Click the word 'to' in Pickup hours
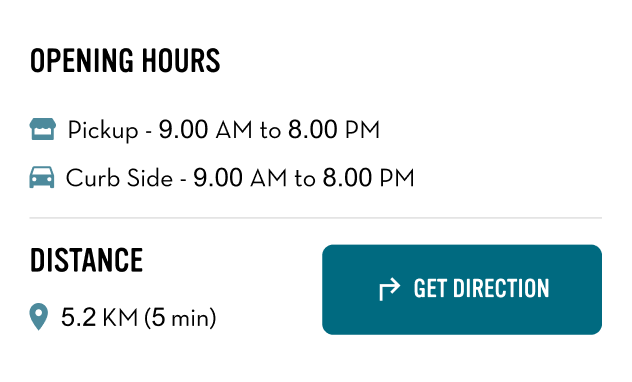The image size is (632, 382). click(x=270, y=131)
